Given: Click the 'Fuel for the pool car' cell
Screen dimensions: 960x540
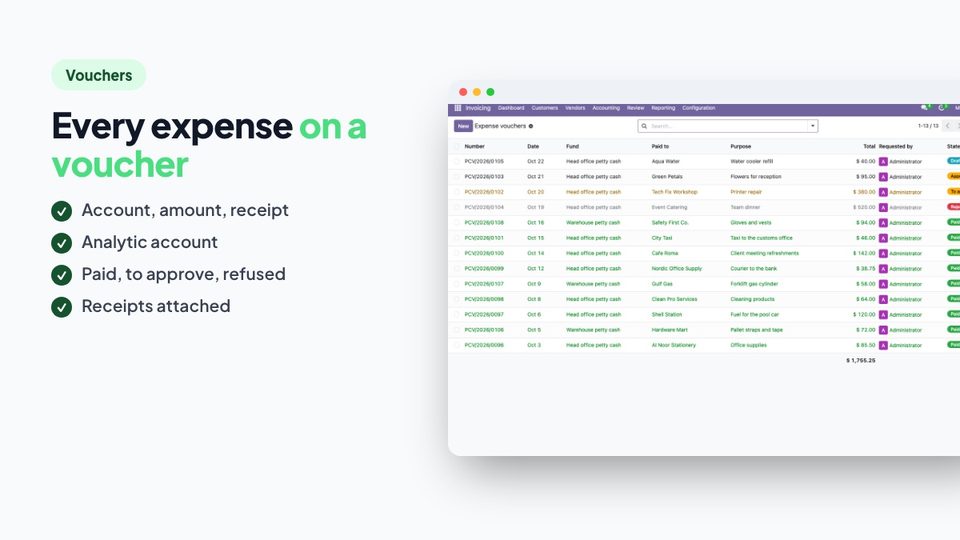Looking at the screenshot, I should (x=755, y=315).
